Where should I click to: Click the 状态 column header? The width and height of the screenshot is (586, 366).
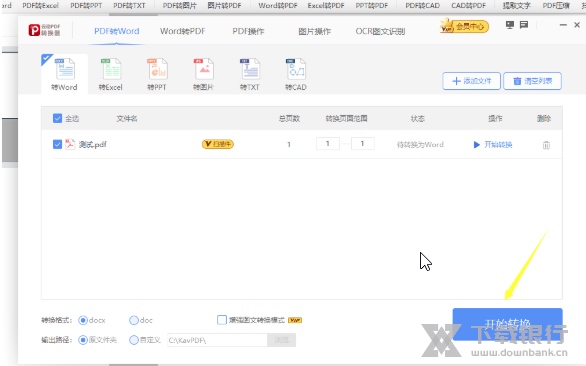pos(417,119)
